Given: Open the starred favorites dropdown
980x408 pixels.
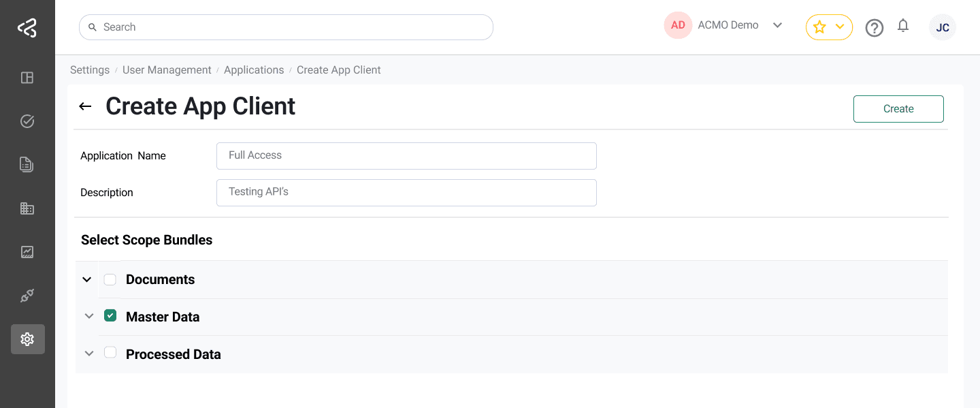Looking at the screenshot, I should coord(829,27).
